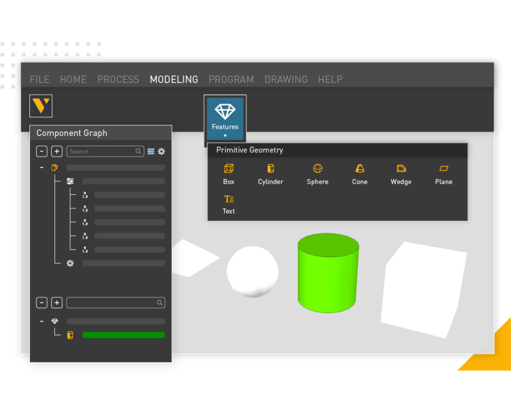The width and height of the screenshot is (511, 420).
Task: Click the Visual Components logo icon
Action: pyautogui.click(x=41, y=106)
